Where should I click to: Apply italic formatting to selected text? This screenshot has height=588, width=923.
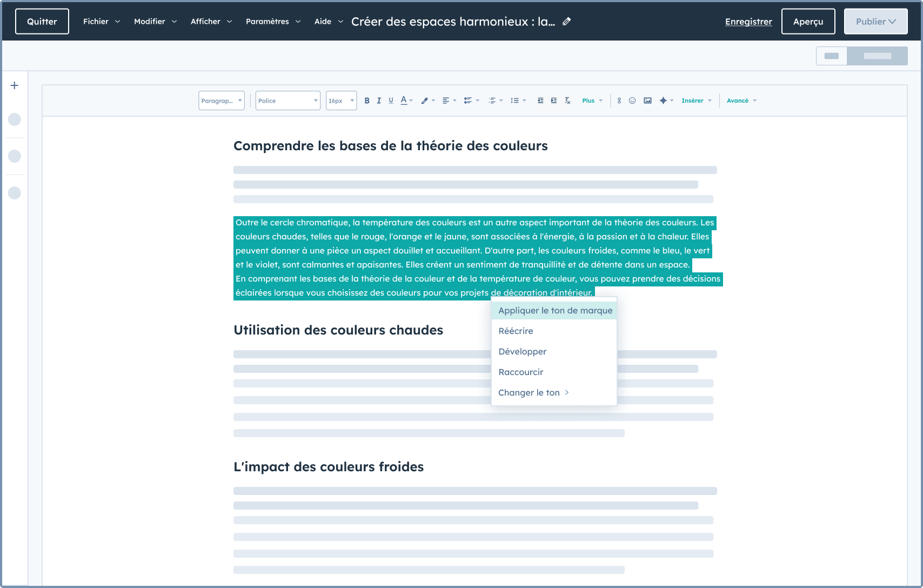379,101
